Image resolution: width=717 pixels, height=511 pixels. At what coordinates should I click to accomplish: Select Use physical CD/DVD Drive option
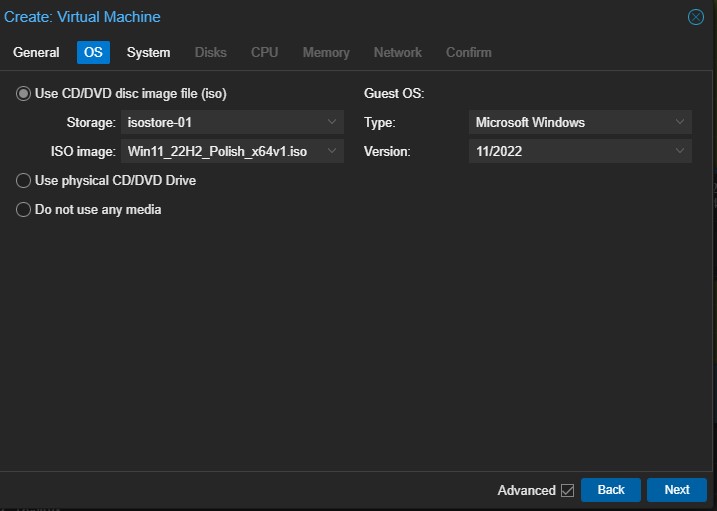[x=24, y=181]
